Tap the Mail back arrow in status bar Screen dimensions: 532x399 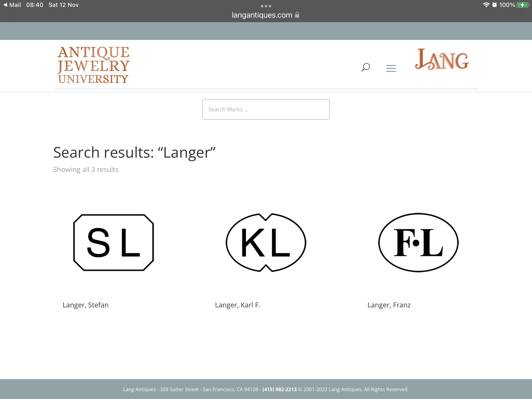[x=5, y=5]
